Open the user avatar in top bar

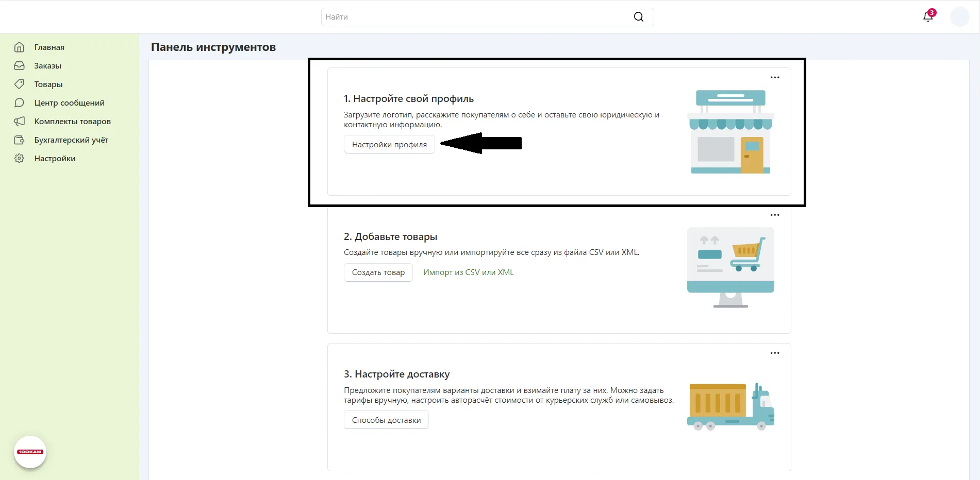point(959,17)
